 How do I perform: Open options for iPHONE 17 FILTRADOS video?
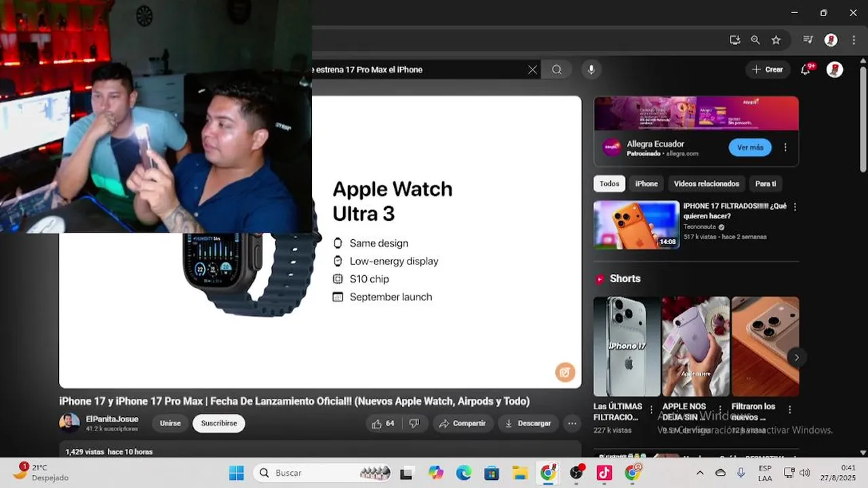click(x=795, y=207)
